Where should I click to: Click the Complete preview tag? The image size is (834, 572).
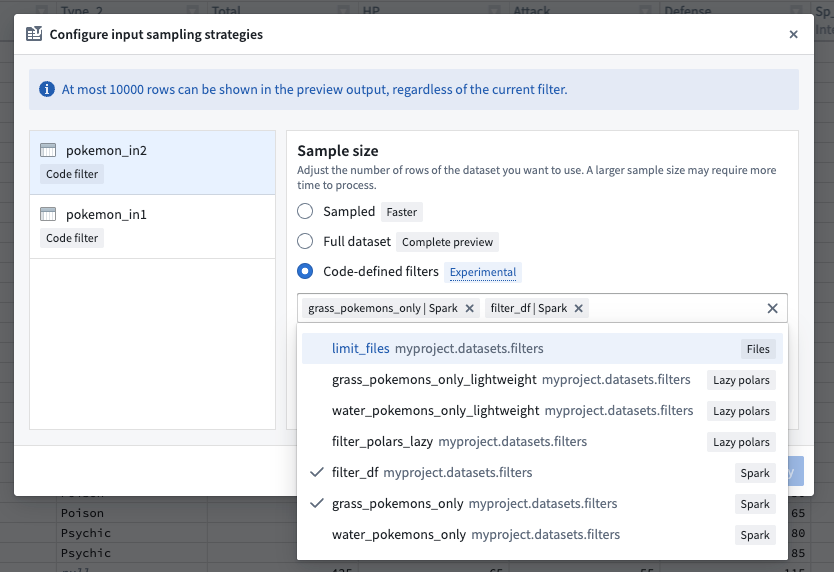447,242
